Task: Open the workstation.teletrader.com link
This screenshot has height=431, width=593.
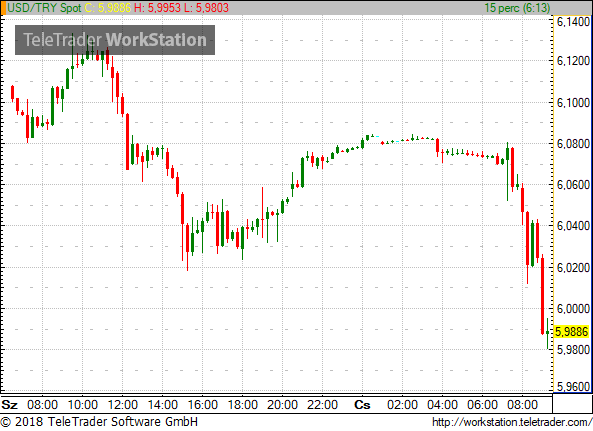Action: tap(512, 422)
